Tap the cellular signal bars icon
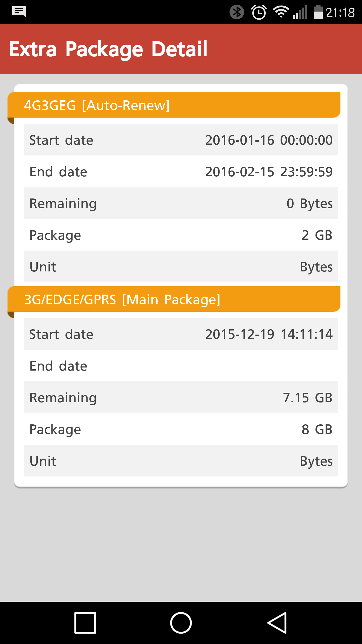 (x=300, y=13)
